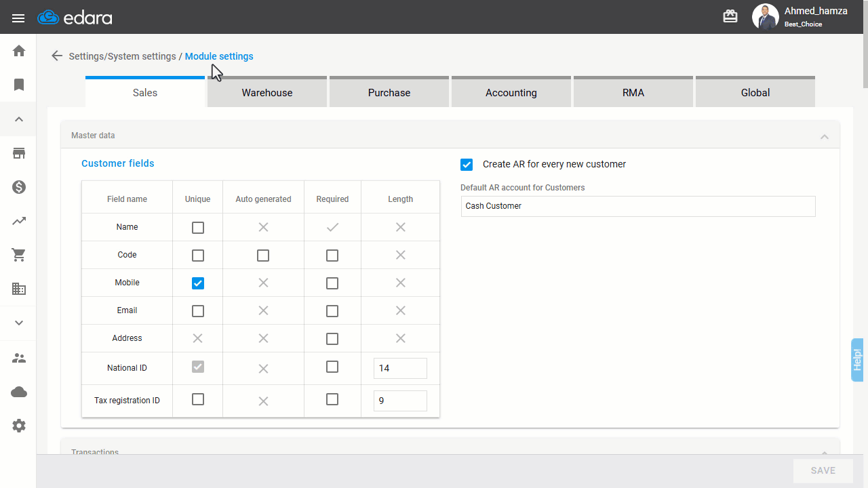Click Default AR account Cash Customer field
Image resolution: width=868 pixels, height=488 pixels.
638,206
